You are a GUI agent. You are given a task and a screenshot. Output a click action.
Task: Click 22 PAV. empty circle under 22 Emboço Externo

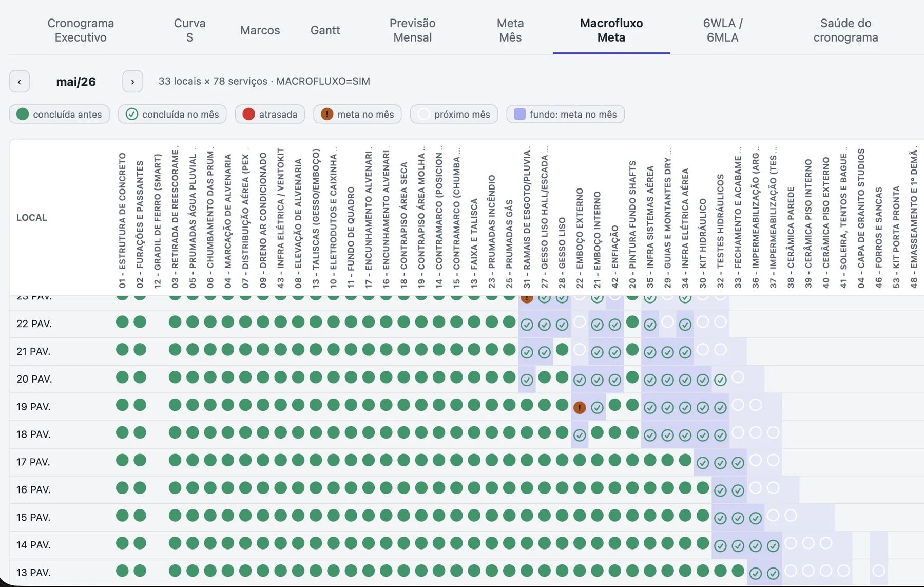coord(580,322)
